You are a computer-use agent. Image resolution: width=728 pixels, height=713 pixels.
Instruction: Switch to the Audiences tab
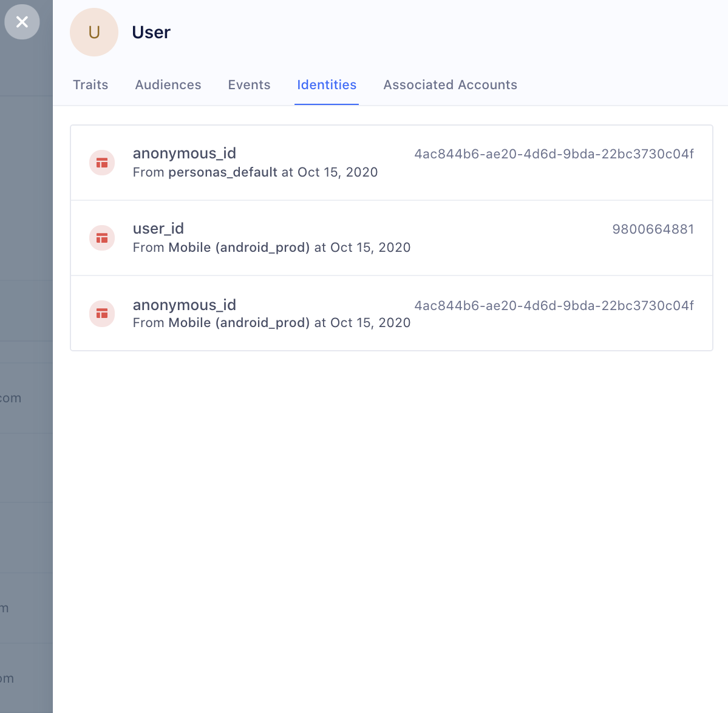pos(168,85)
